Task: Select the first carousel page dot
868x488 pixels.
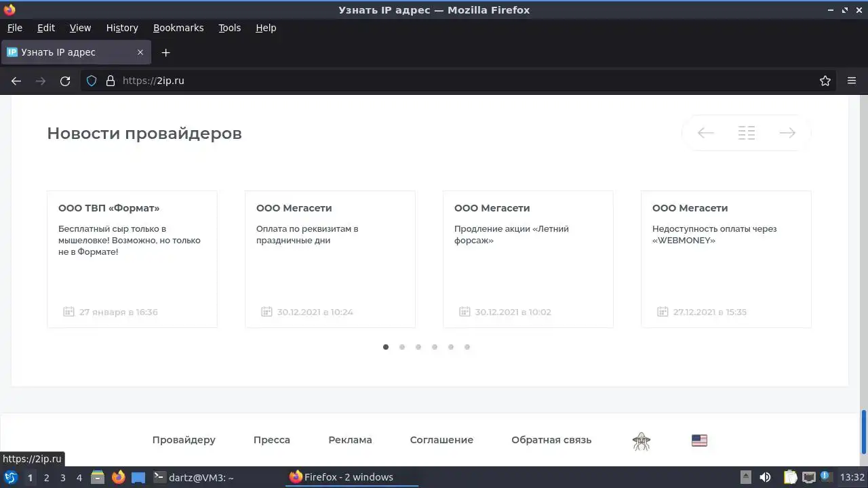Action: pyautogui.click(x=386, y=347)
